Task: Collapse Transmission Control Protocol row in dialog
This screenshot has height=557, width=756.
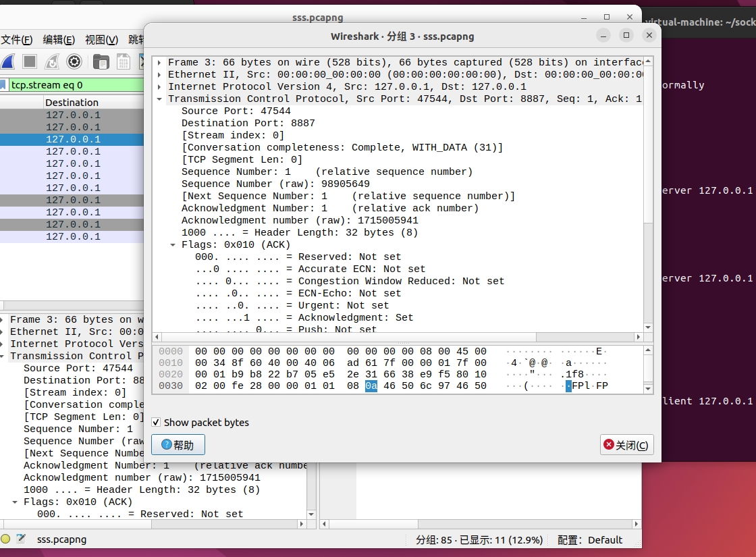Action: click(159, 99)
